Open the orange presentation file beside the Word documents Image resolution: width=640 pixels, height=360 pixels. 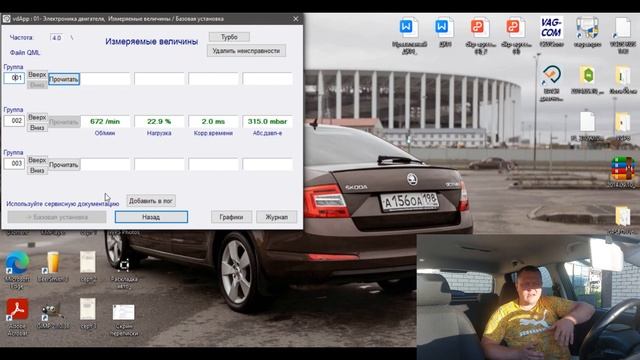479,35
